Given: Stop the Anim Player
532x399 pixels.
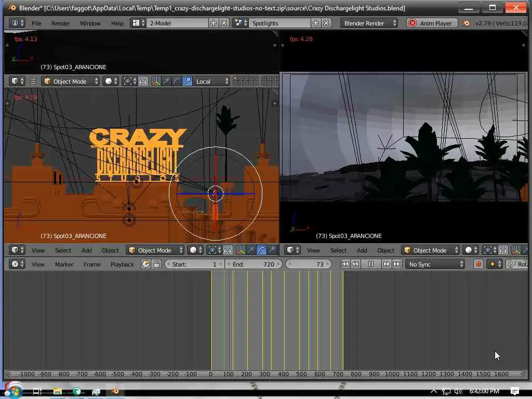Looking at the screenshot, I should tap(432, 23).
